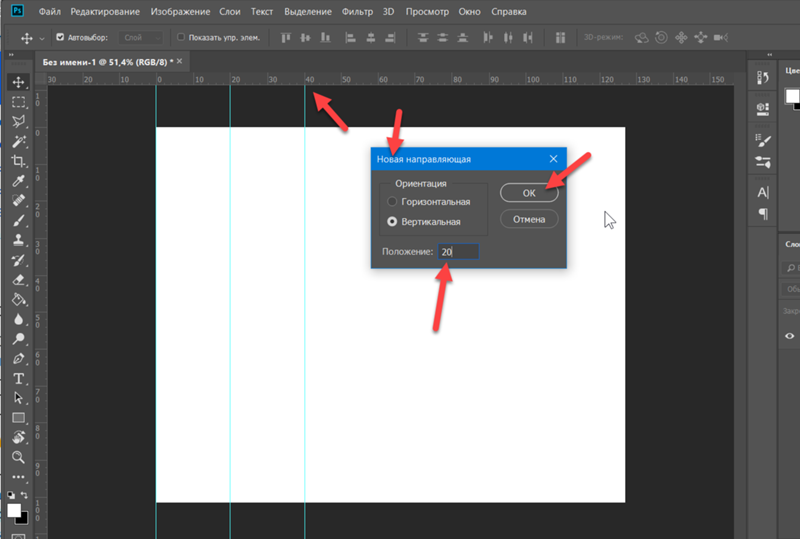
Task: Select the Вертикальная orientation radio button
Action: click(392, 221)
